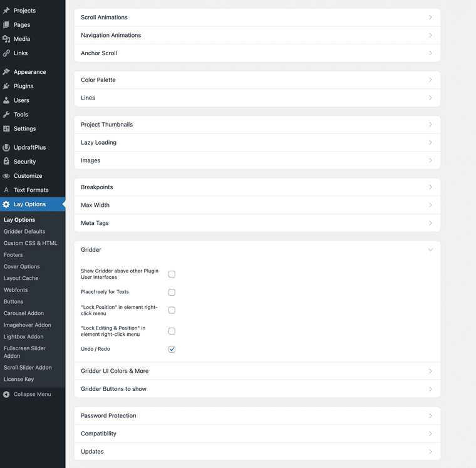Open Fullscreen Slider Addon submenu item
This screenshot has height=468, width=476.
(x=24, y=352)
